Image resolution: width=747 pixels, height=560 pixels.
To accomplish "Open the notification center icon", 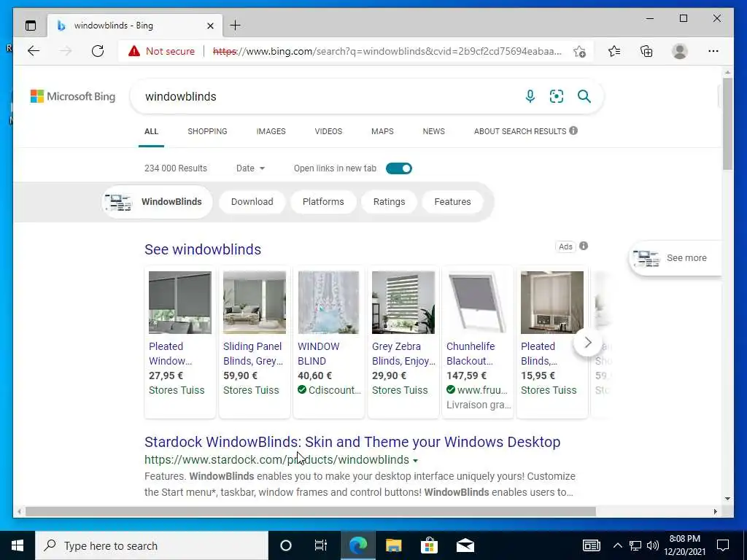I will tap(723, 545).
